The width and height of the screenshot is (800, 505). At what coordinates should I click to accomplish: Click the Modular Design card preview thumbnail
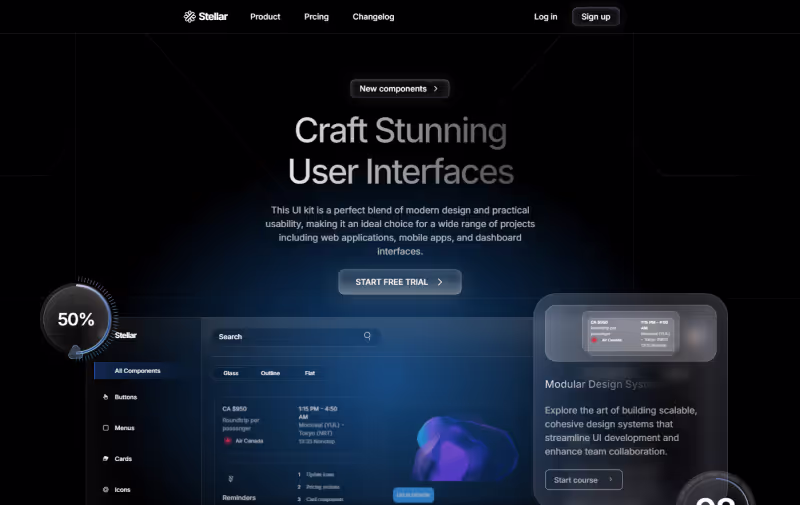tap(631, 333)
